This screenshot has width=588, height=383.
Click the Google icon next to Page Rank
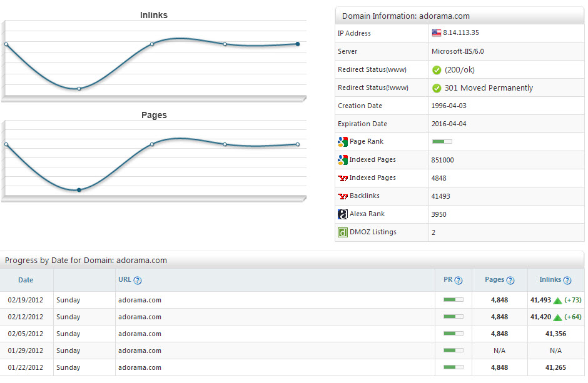pyautogui.click(x=342, y=142)
